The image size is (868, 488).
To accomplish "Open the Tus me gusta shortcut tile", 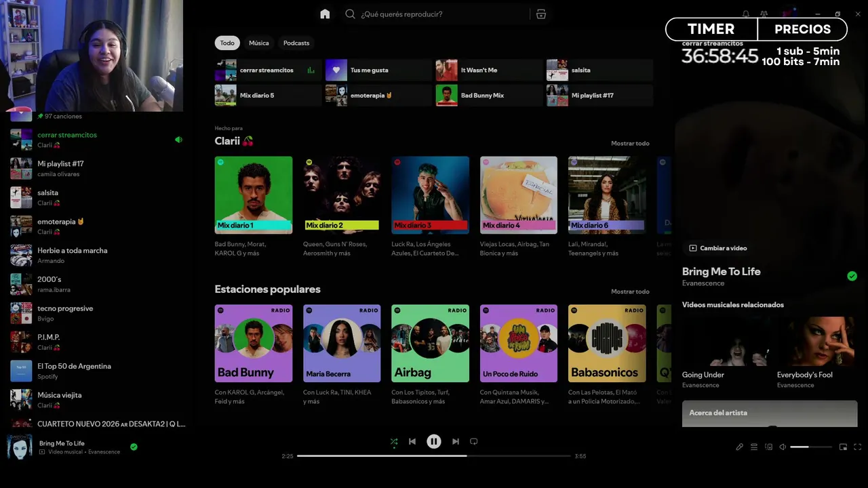I will pyautogui.click(x=378, y=70).
